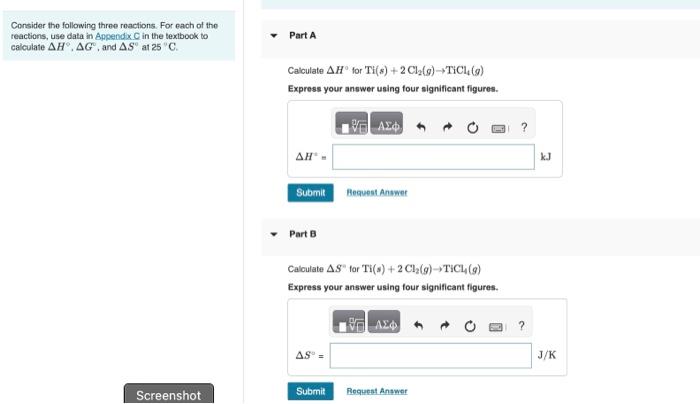Request the answer for Part A
This screenshot has width=700, height=404.
point(377,192)
